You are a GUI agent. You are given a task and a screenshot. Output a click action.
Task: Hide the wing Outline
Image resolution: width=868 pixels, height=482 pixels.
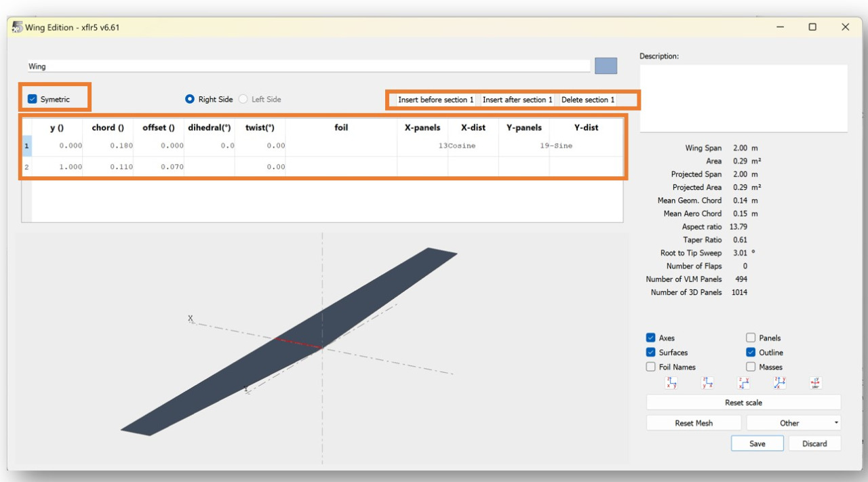click(x=751, y=353)
